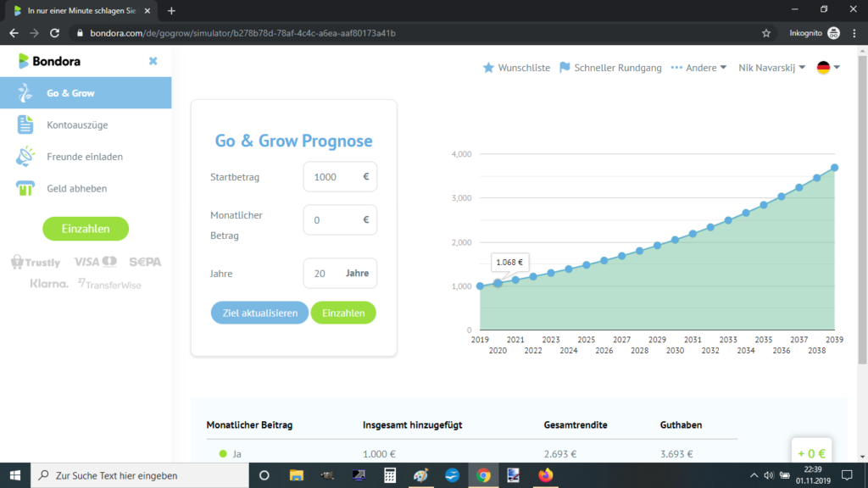Click the address bar URL
Viewport: 868px width, 488px height.
[242, 33]
